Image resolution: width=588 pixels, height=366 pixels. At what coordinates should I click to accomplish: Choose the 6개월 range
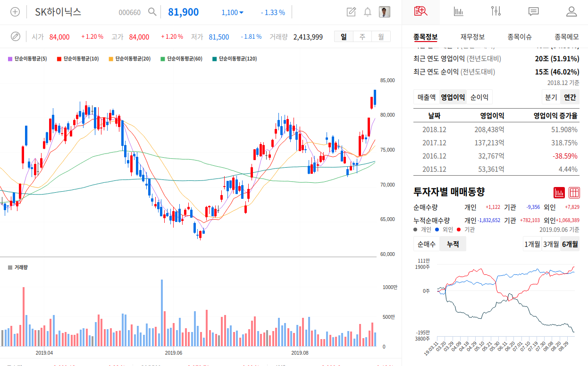(570, 244)
